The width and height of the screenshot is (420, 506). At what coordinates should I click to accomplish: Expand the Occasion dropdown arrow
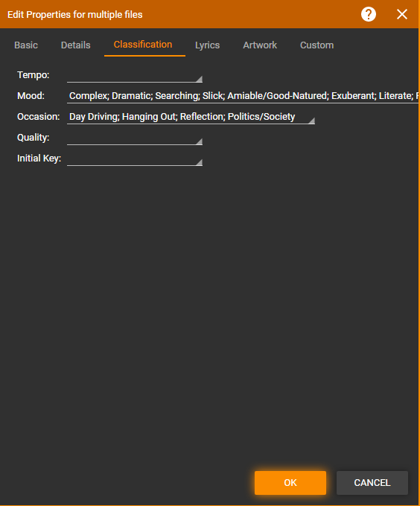pyautogui.click(x=311, y=121)
